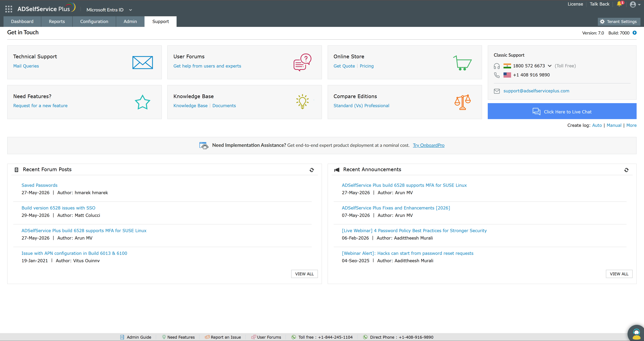This screenshot has width=644, height=341.
Task: Select the Support tab
Action: (160, 22)
